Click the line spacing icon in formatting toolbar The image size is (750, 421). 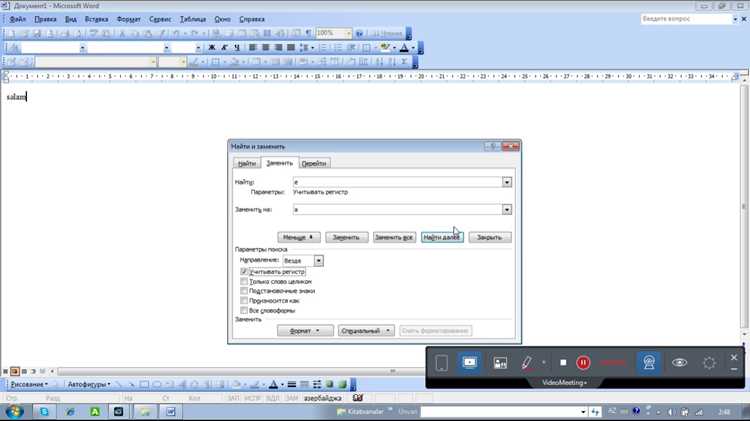click(x=303, y=47)
